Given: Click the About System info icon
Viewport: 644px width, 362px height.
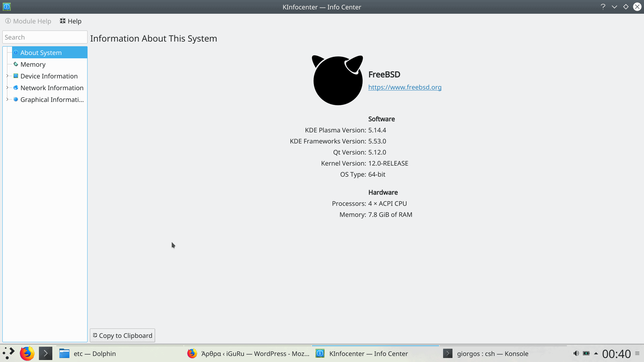Looking at the screenshot, I should [16, 52].
